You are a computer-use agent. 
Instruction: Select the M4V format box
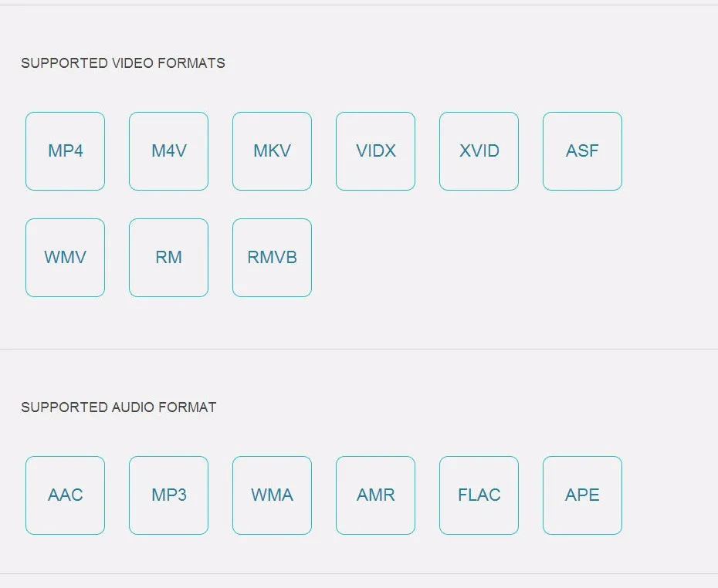168,151
